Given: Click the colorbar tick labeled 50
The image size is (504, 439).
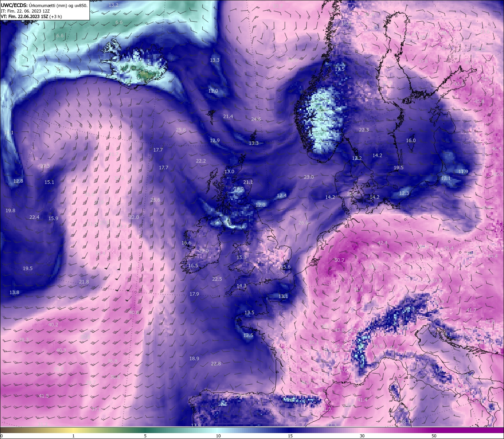Looking at the screenshot, I should [x=434, y=436].
